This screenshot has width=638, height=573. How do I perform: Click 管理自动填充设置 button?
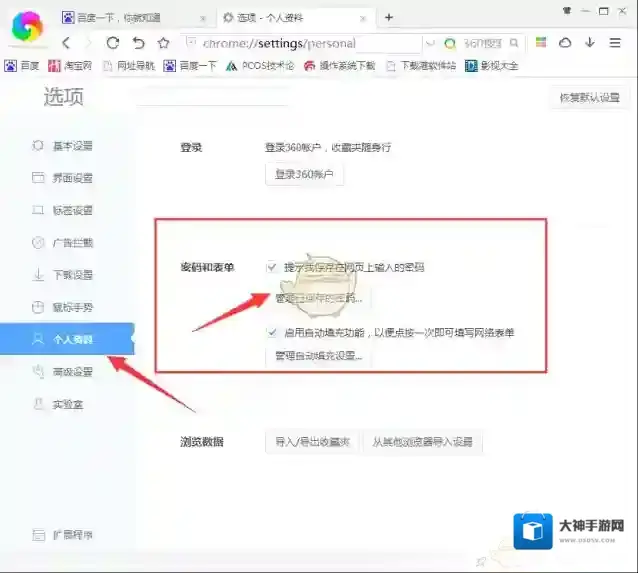[318, 356]
